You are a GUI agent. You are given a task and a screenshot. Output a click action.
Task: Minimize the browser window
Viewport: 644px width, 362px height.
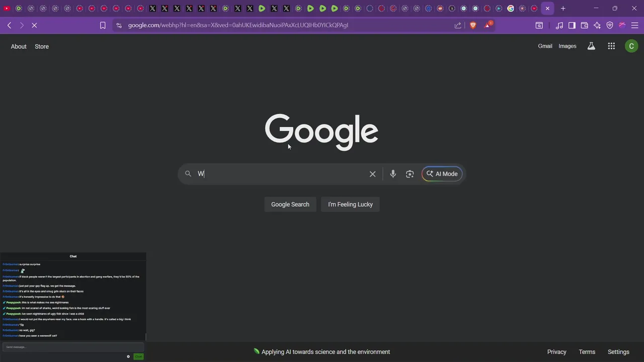596,9
